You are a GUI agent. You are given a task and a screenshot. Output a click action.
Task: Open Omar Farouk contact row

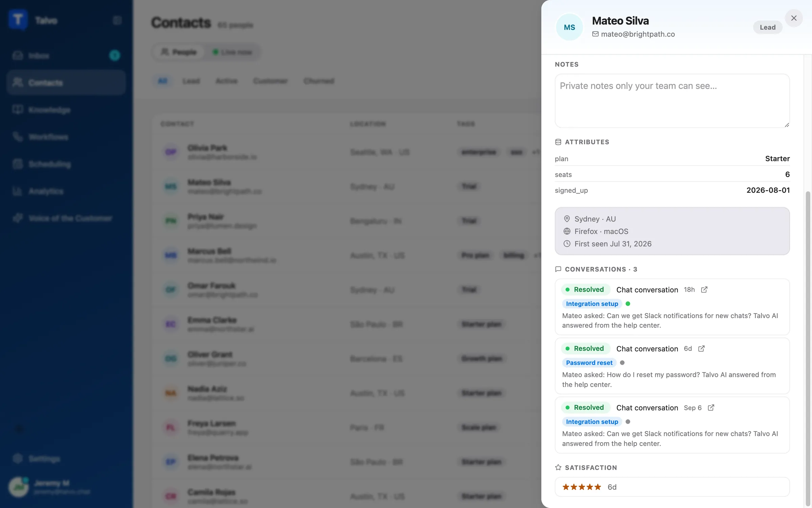347,290
